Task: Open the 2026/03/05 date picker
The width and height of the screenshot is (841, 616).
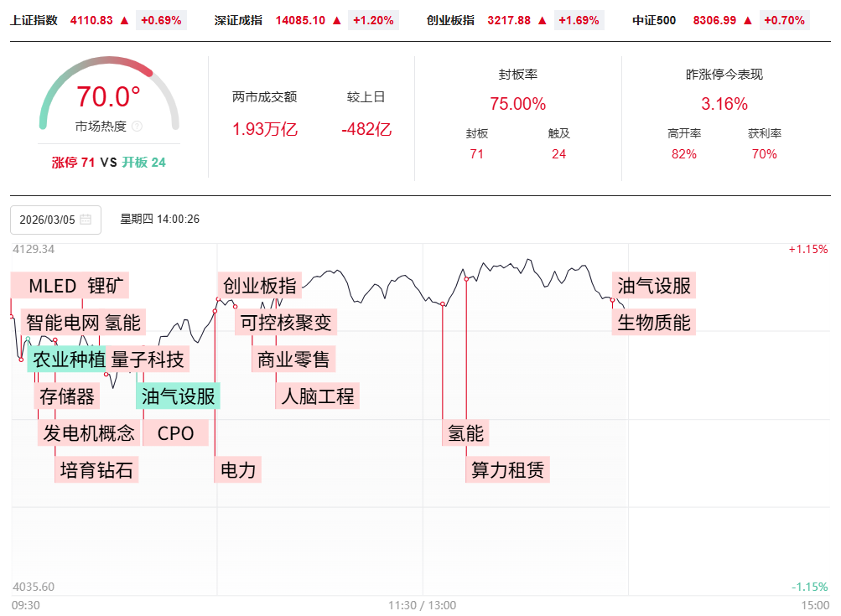Action: (x=50, y=220)
